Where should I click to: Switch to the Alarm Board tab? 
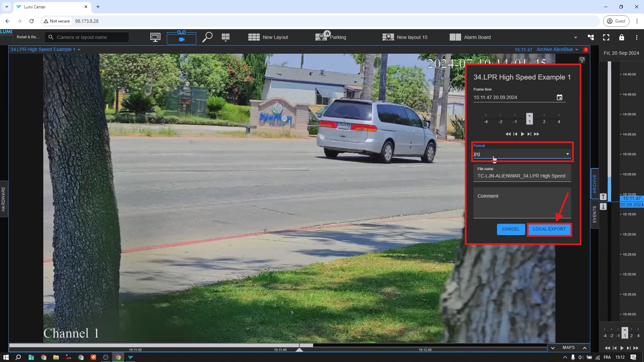tap(470, 37)
